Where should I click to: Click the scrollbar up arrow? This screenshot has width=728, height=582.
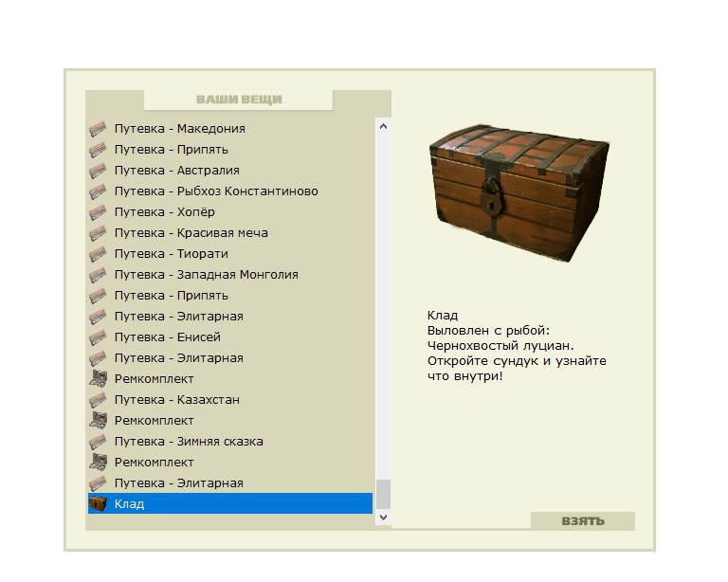click(383, 126)
